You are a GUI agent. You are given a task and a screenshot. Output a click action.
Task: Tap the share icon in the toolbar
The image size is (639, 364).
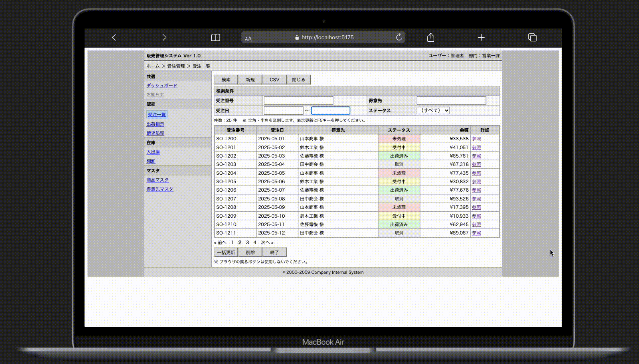point(431,37)
